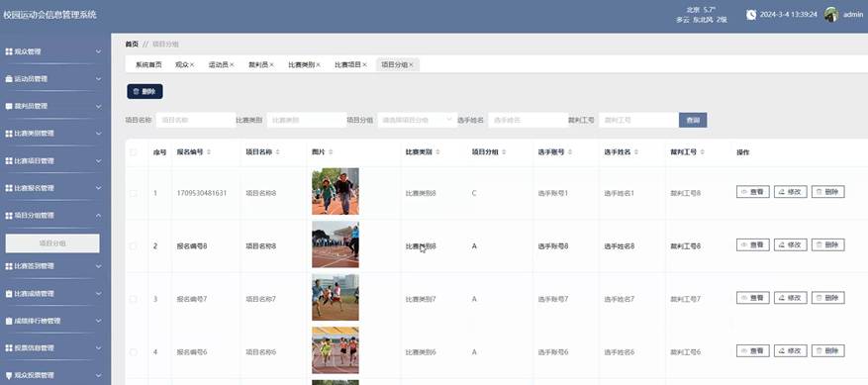
Task: Click the 查询 search button
Action: tap(693, 120)
